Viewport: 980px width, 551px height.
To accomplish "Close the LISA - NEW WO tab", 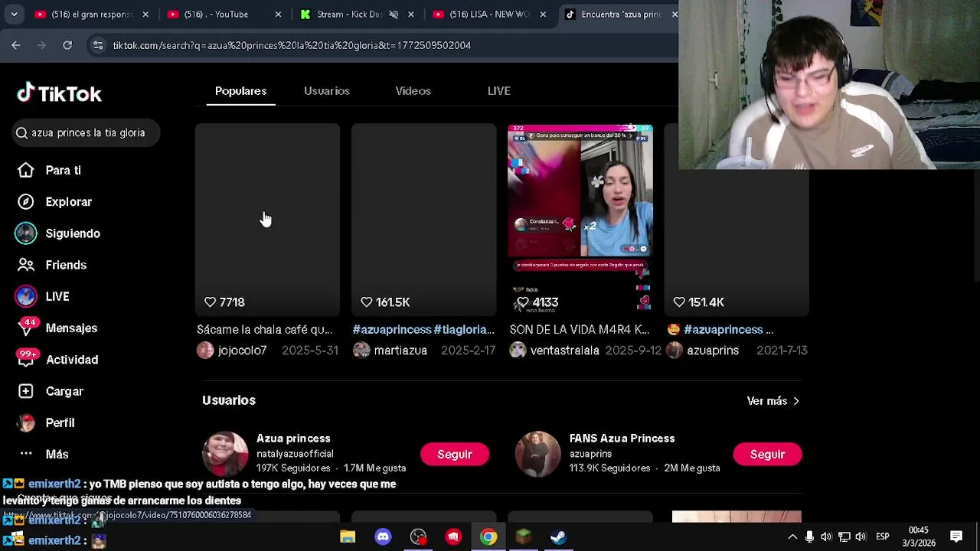I will point(543,15).
